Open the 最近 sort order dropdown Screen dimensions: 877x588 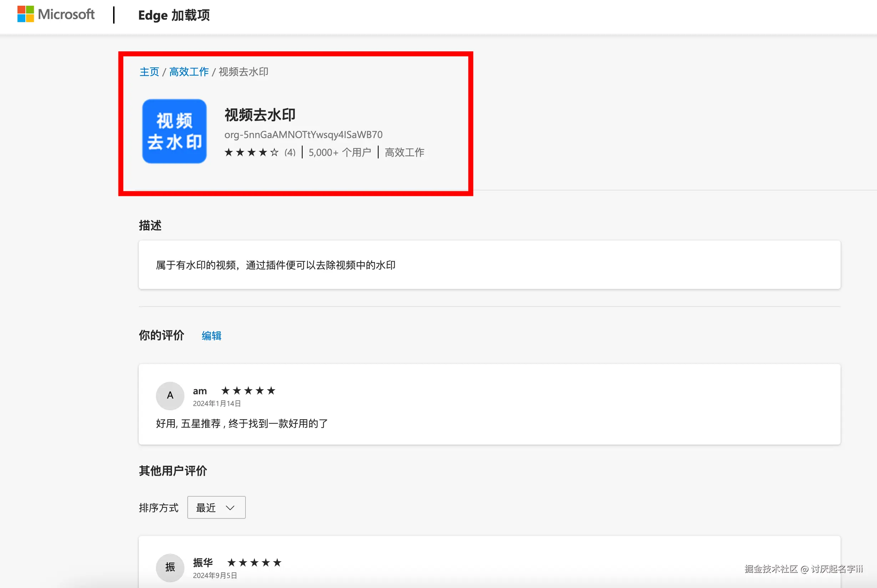(216, 507)
